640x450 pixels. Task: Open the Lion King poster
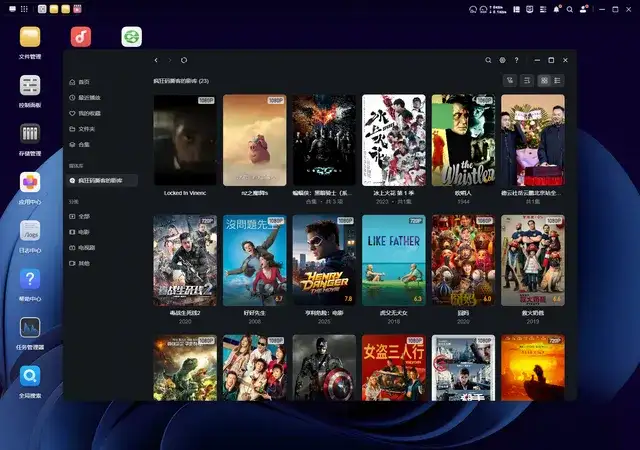(533, 368)
